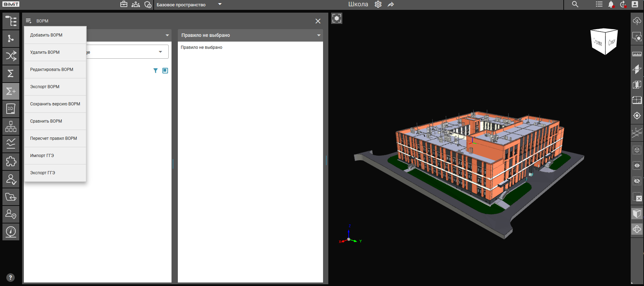Choose Сохранить версию ВОРМ from the menu
The height and width of the screenshot is (286, 644).
[55, 104]
